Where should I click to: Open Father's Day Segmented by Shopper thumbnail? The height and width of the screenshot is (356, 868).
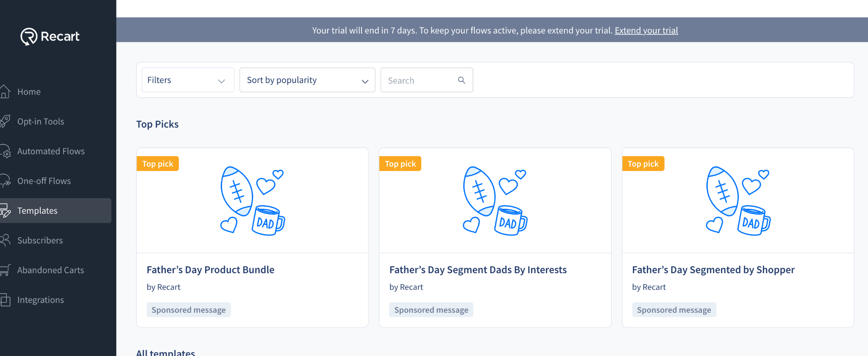click(738, 201)
